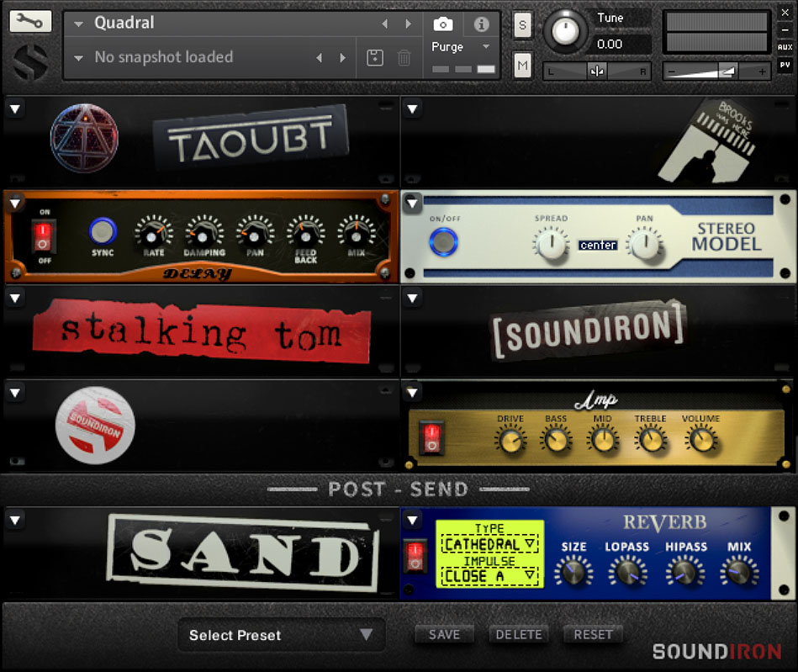Open the Soundiron badge slot menu arrow
The width and height of the screenshot is (798, 672).
pos(15,393)
